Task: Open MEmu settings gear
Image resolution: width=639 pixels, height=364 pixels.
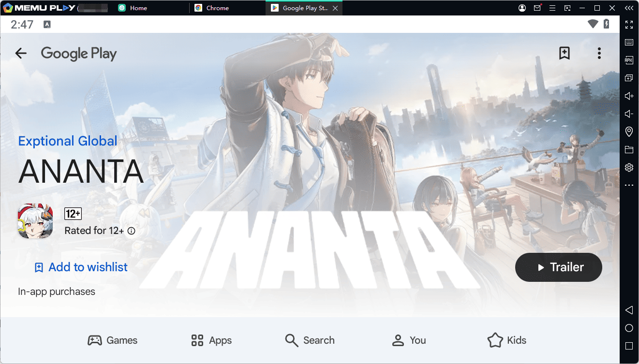Action: (629, 167)
